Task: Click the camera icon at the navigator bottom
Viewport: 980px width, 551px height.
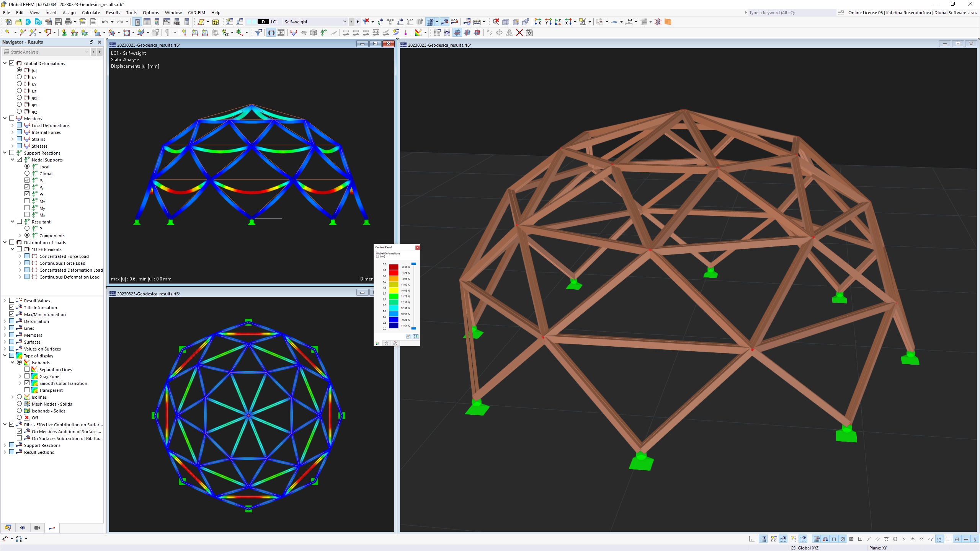Action: point(37,528)
